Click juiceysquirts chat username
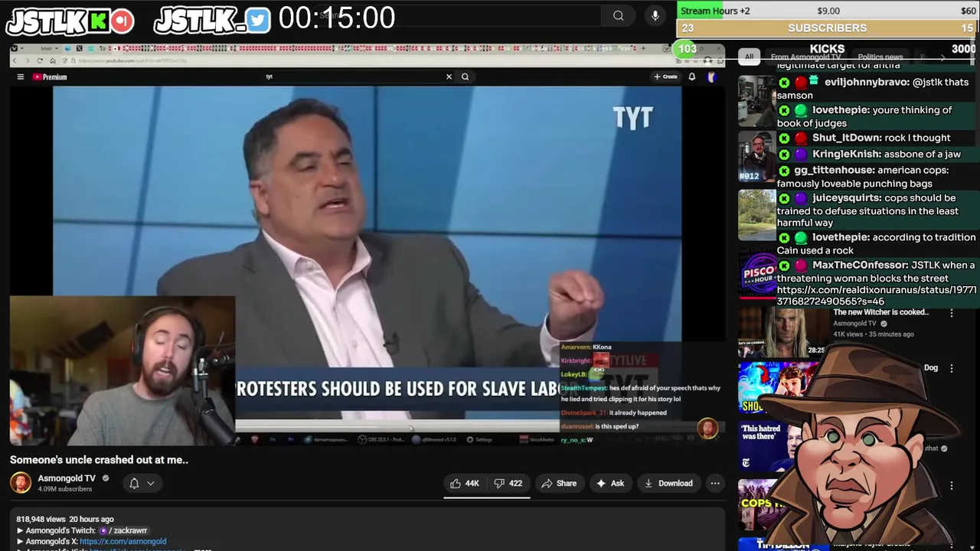Viewport: 980px width, 551px height. point(846,197)
